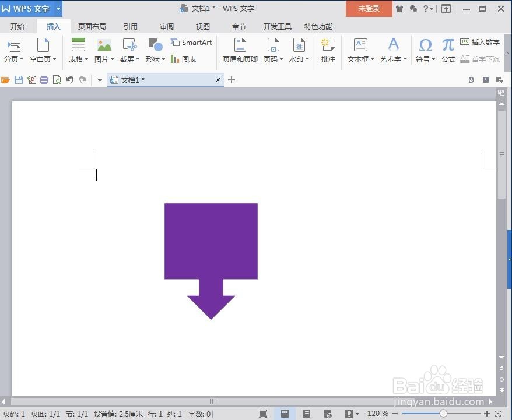Click the 未登录 login button
The height and width of the screenshot is (420, 512).
pyautogui.click(x=369, y=9)
